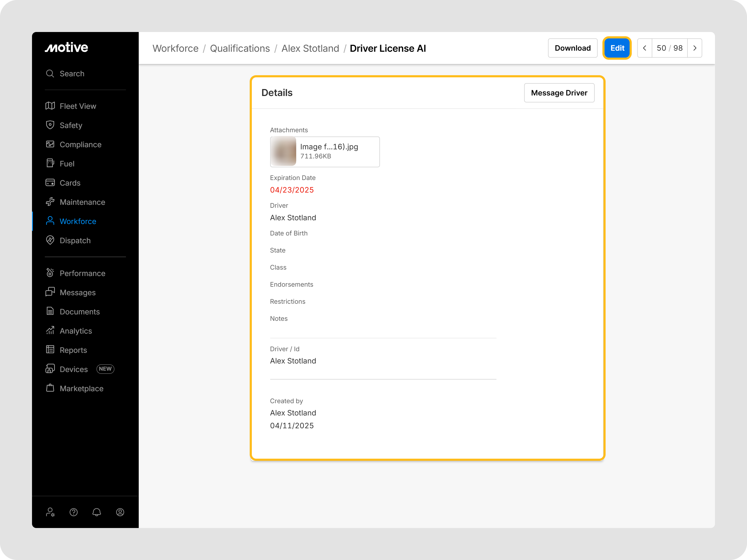Open the Performance section
Image resolution: width=747 pixels, height=560 pixels.
[82, 273]
